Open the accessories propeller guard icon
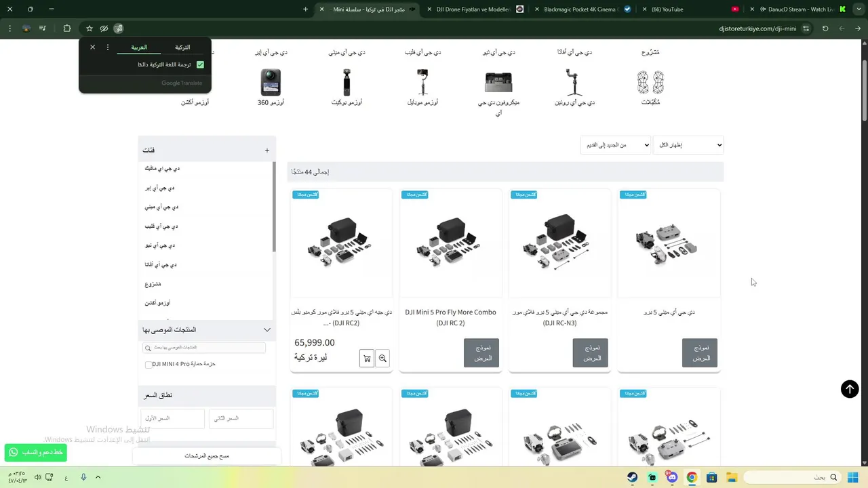The width and height of the screenshot is (868, 488). (x=650, y=83)
